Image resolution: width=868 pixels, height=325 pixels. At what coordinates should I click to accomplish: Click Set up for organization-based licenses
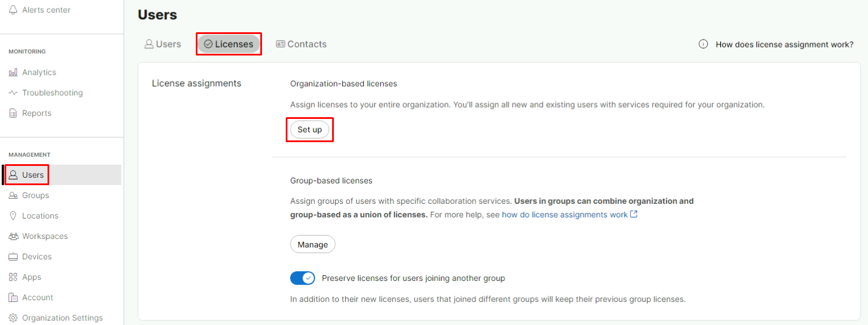tap(310, 130)
